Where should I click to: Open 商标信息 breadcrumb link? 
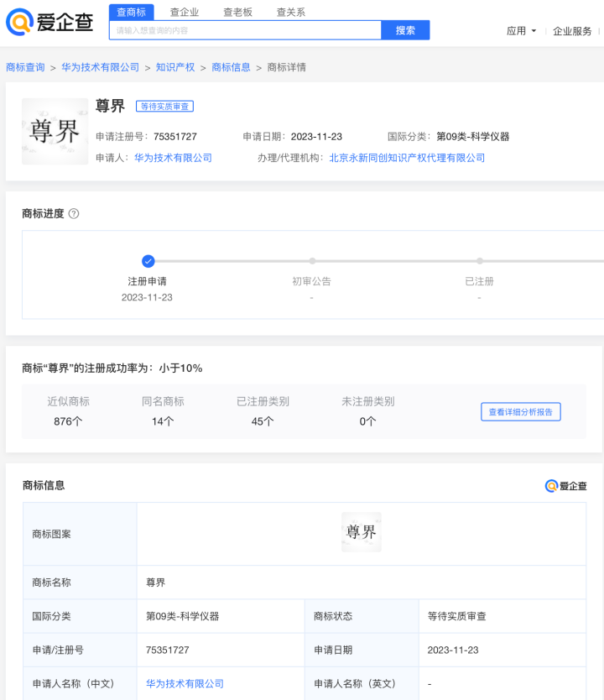(x=231, y=67)
